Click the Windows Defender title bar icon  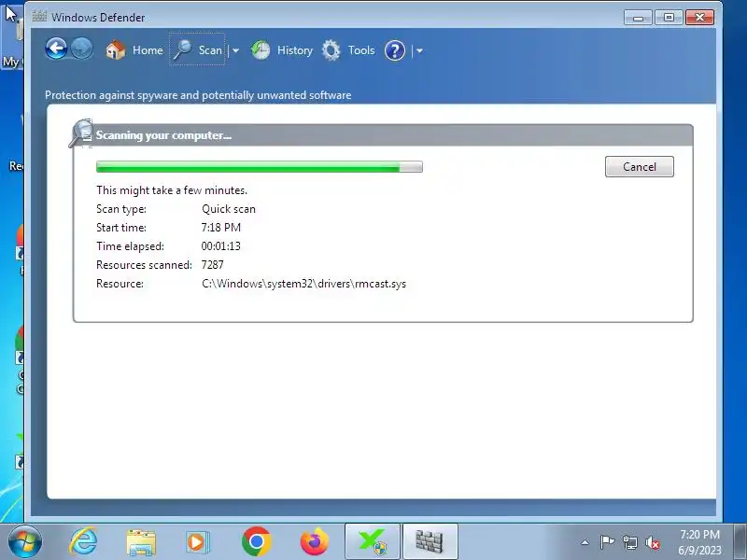point(39,17)
